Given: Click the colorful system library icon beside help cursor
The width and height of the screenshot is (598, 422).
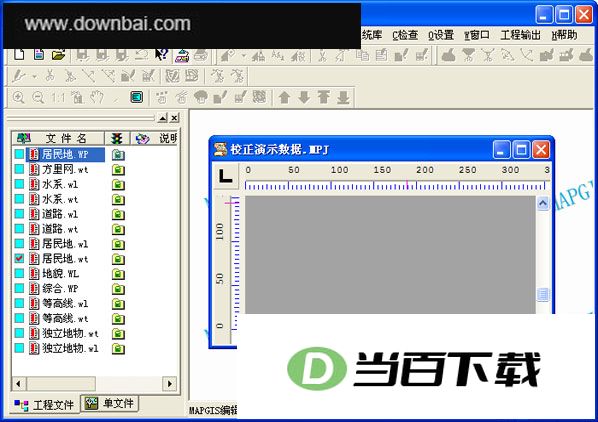Looking at the screenshot, I should (182, 55).
